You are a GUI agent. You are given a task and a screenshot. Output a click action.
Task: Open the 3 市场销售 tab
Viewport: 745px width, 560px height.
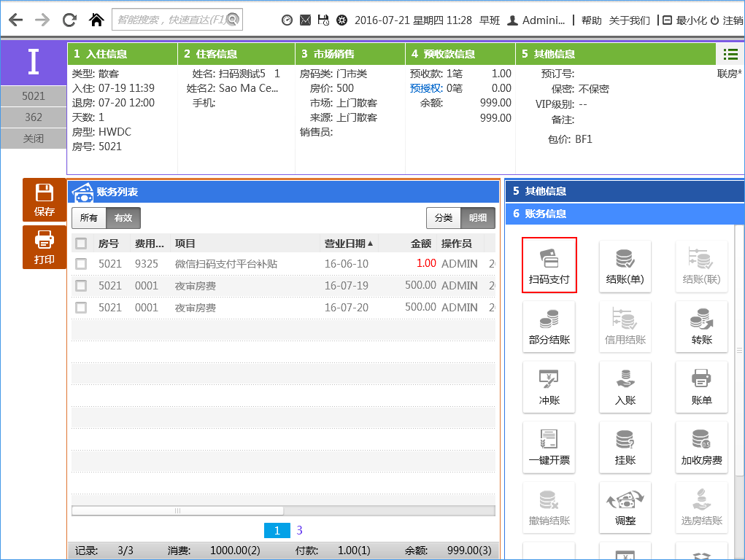350,54
